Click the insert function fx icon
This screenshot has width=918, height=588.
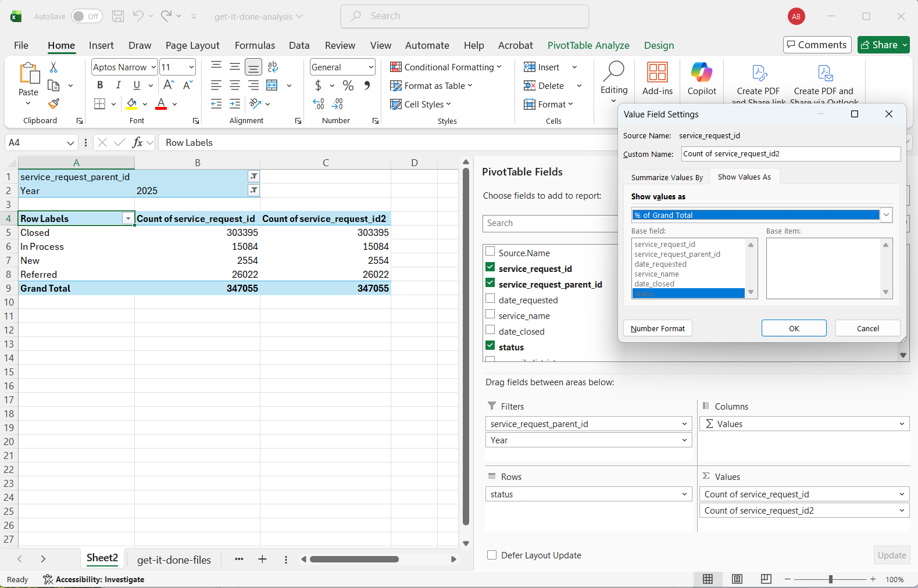click(138, 142)
